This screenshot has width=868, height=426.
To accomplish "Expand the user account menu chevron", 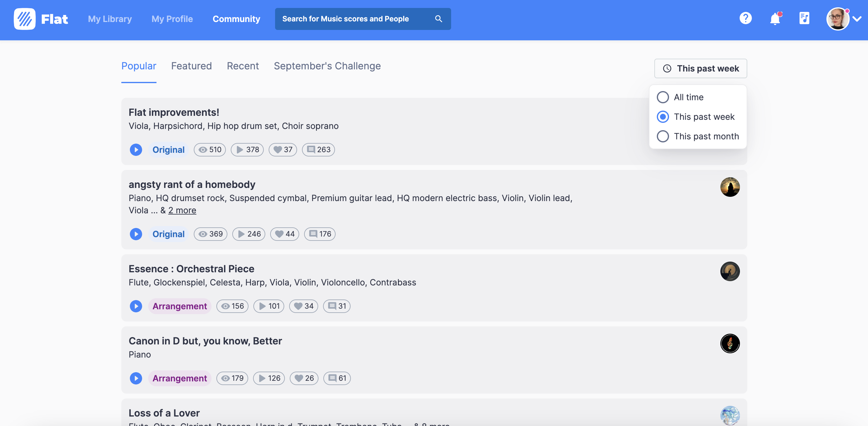I will [857, 19].
